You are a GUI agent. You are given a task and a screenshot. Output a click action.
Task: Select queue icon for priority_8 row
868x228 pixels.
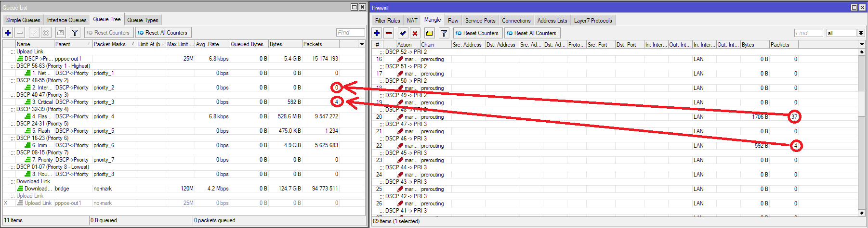pos(28,174)
